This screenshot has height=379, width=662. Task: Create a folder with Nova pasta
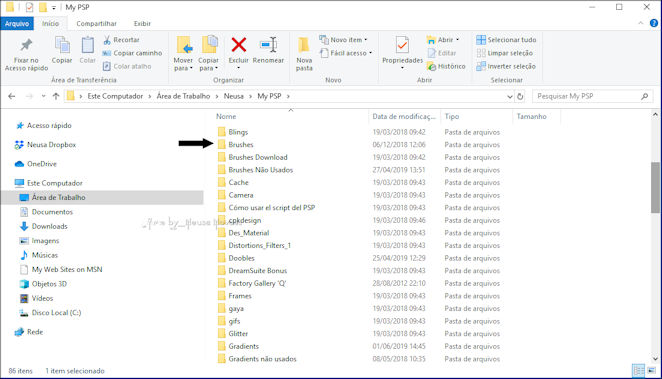[x=304, y=53]
